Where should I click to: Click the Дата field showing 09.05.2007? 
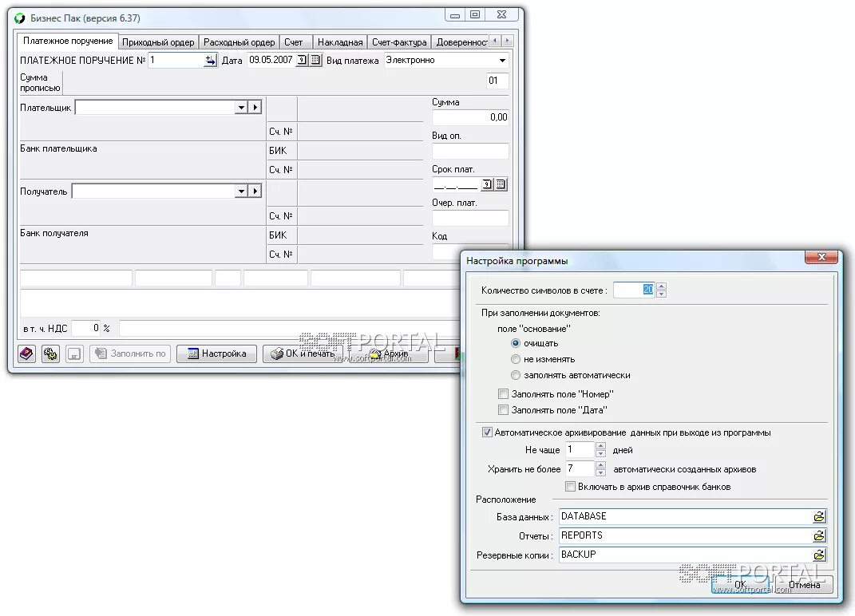[271, 60]
